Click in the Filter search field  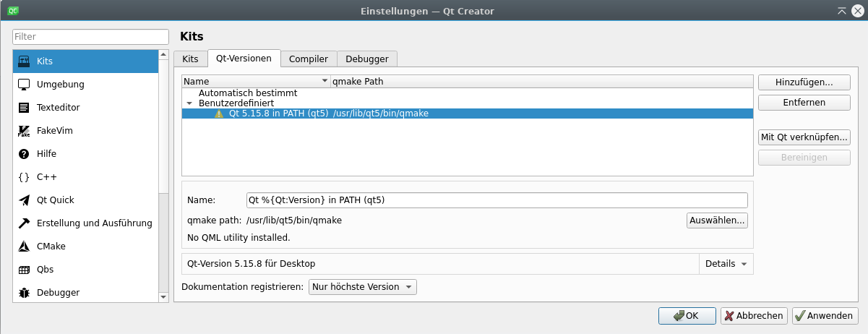90,36
